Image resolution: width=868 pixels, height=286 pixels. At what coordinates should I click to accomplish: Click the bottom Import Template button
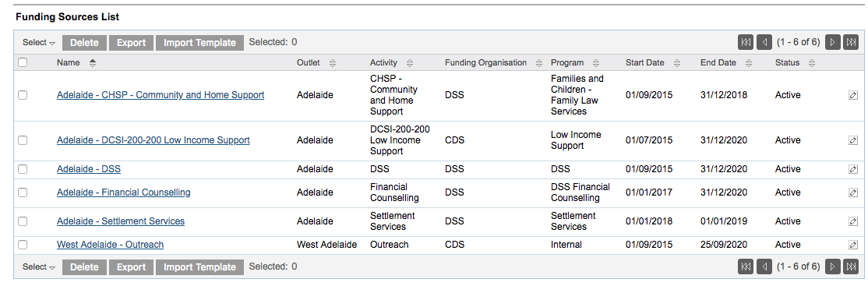pyautogui.click(x=199, y=267)
